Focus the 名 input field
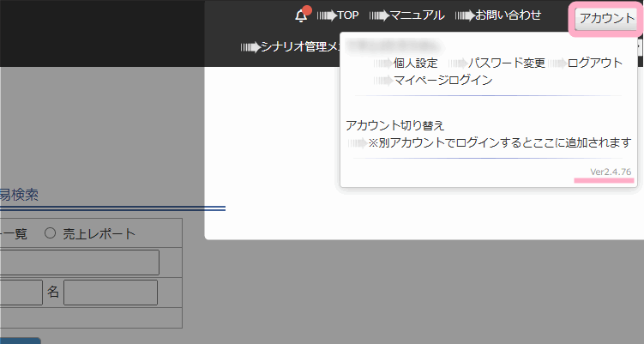 pos(110,292)
